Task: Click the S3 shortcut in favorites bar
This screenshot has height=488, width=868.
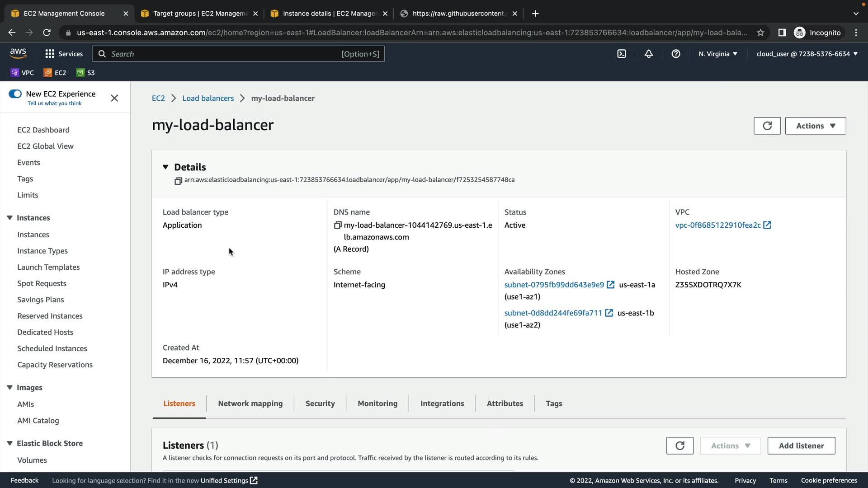Action: click(x=86, y=73)
